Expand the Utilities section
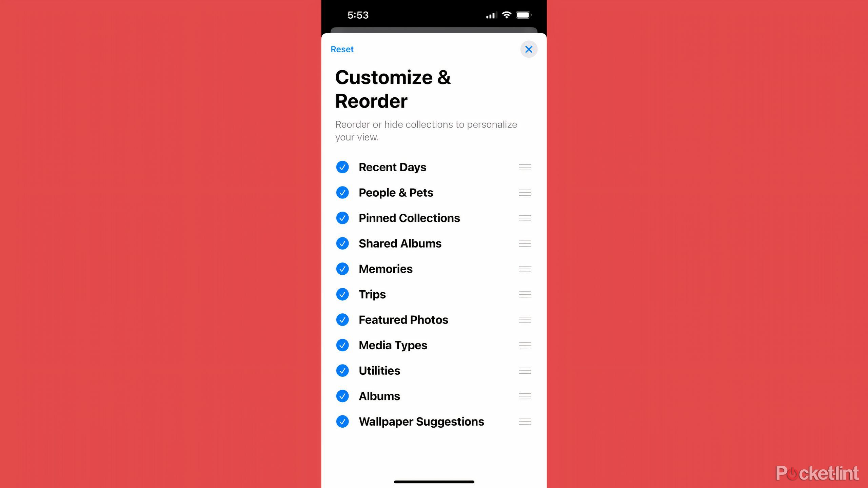The width and height of the screenshot is (868, 488). click(379, 370)
